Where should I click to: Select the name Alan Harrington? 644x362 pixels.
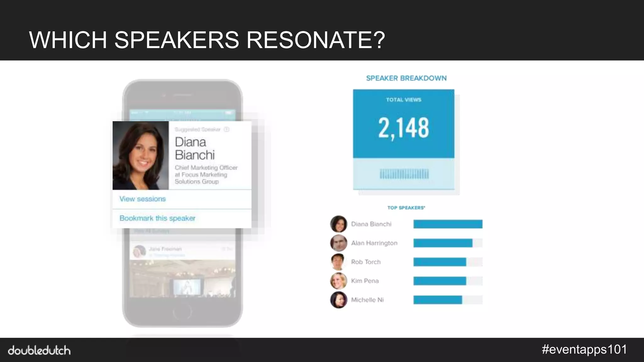pyautogui.click(x=374, y=243)
